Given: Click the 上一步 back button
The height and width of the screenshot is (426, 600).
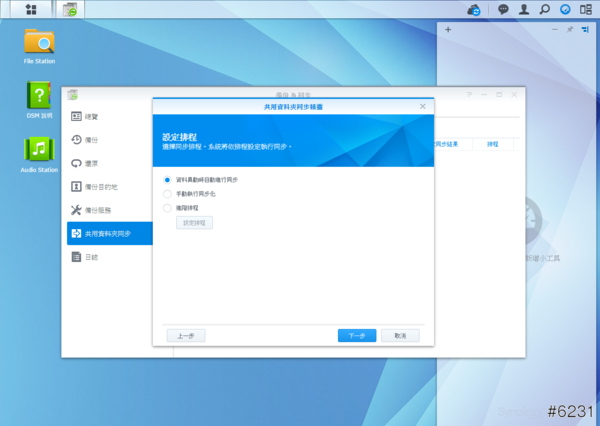Looking at the screenshot, I should 186,336.
